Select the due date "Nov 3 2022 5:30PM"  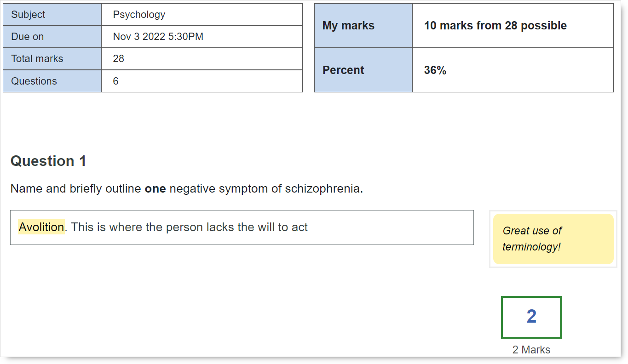click(x=158, y=37)
